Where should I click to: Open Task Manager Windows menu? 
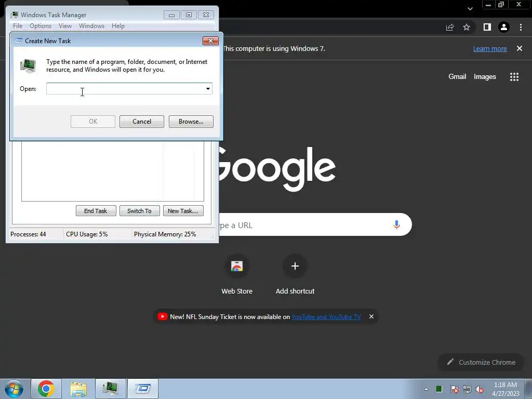pyautogui.click(x=91, y=26)
